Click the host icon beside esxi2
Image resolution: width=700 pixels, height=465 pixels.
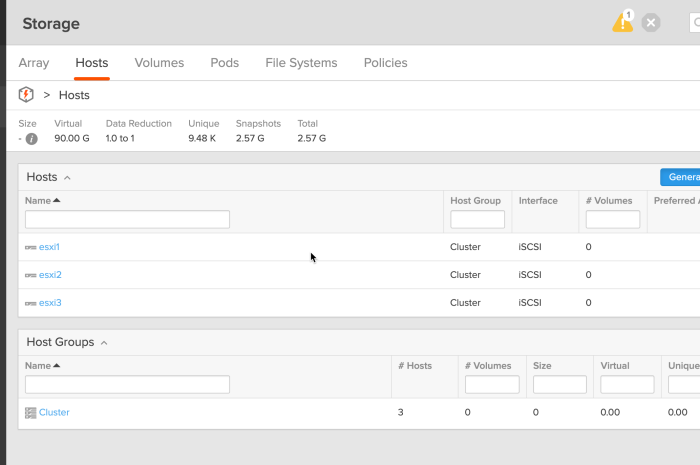30,275
